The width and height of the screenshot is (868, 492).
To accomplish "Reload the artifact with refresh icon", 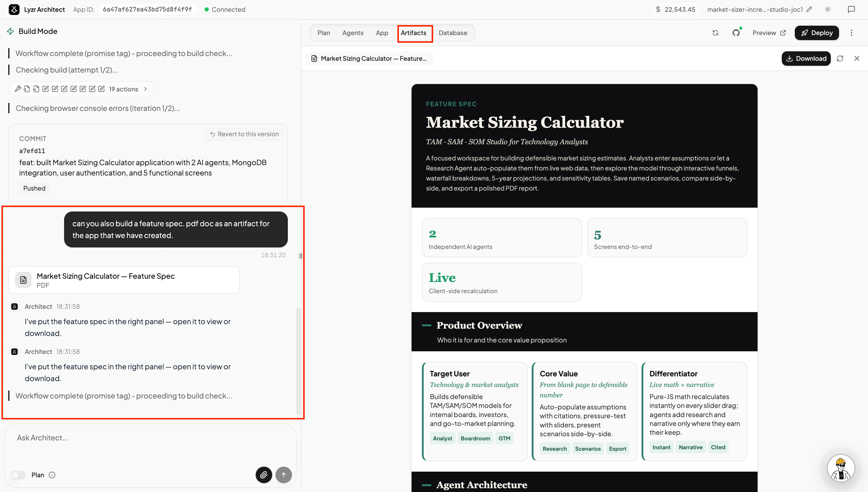I will coord(840,58).
